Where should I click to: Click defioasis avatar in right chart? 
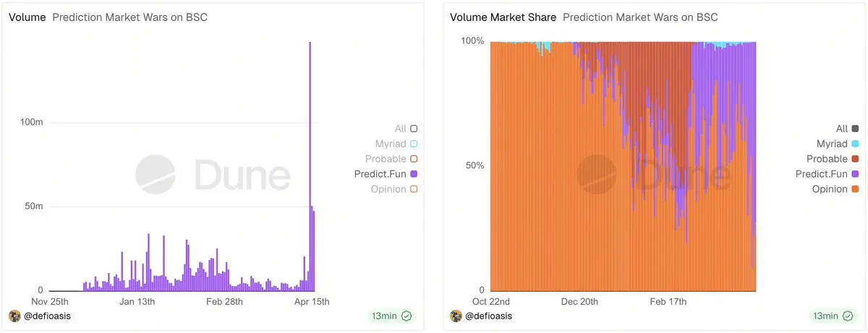click(456, 316)
